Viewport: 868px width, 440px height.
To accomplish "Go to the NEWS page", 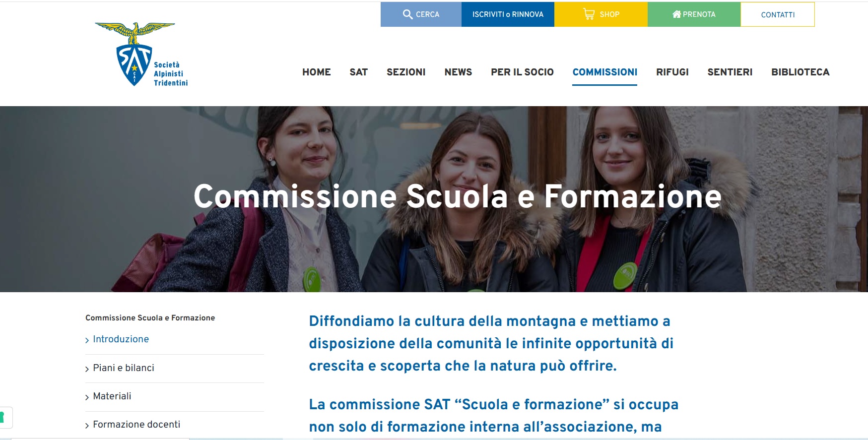I will coord(458,72).
